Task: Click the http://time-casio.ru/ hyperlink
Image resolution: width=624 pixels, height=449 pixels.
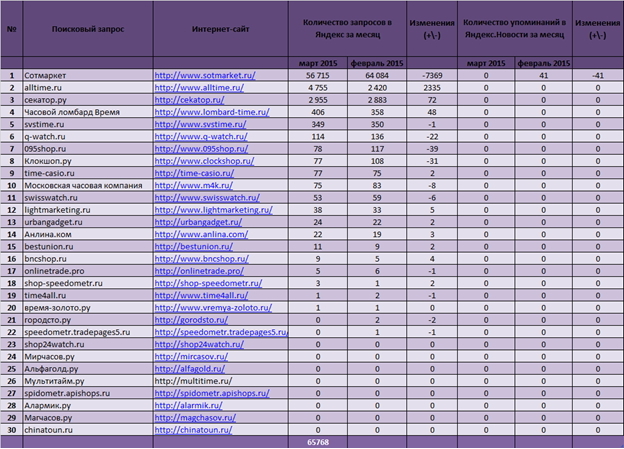Action: 194,173
